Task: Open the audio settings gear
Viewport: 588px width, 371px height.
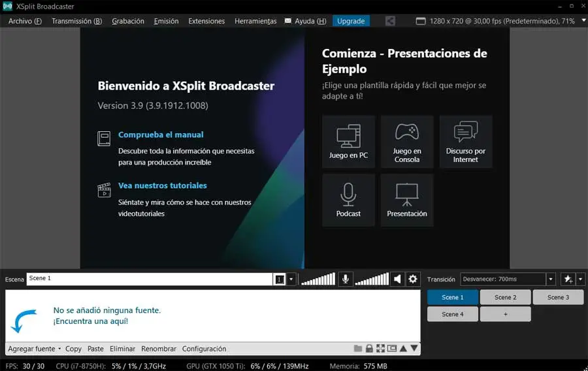Action: 412,279
